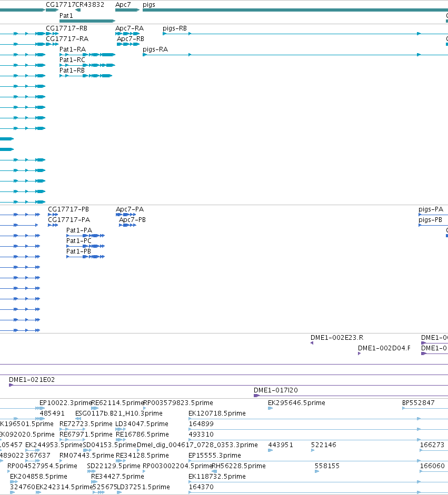
Task: Click the 522146 feature label
Action: pyautogui.click(x=324, y=445)
